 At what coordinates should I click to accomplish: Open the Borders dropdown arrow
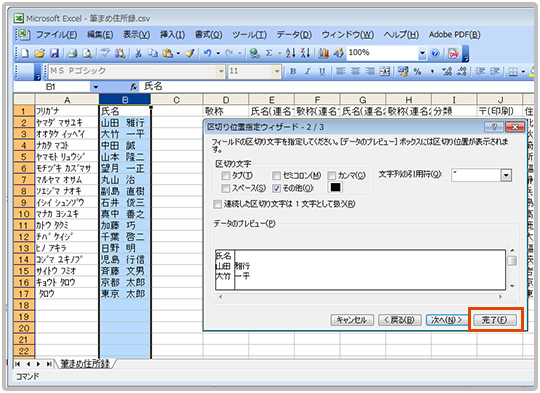pos(523,71)
